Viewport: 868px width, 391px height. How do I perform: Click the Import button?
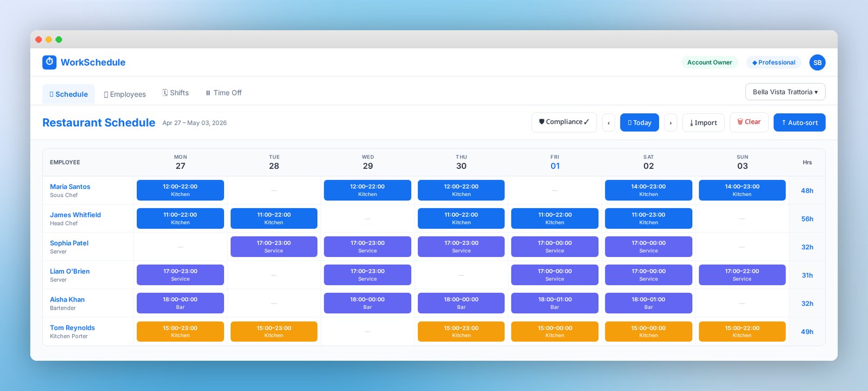click(x=703, y=123)
